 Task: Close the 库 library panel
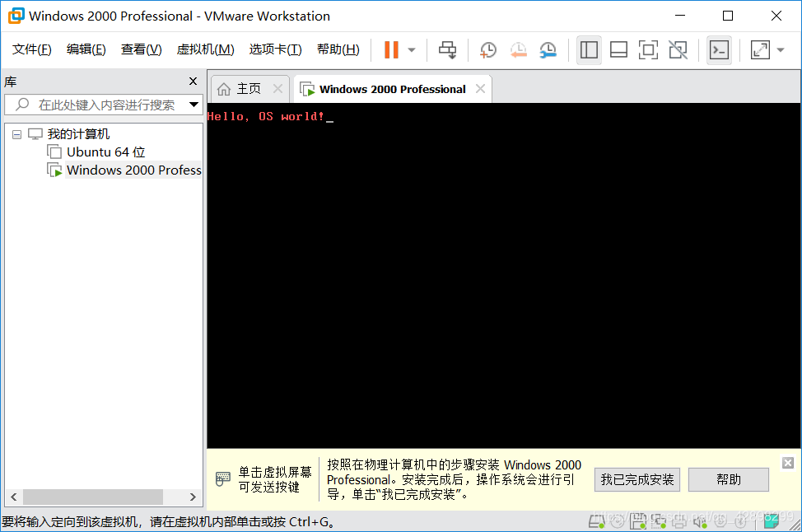(x=193, y=82)
